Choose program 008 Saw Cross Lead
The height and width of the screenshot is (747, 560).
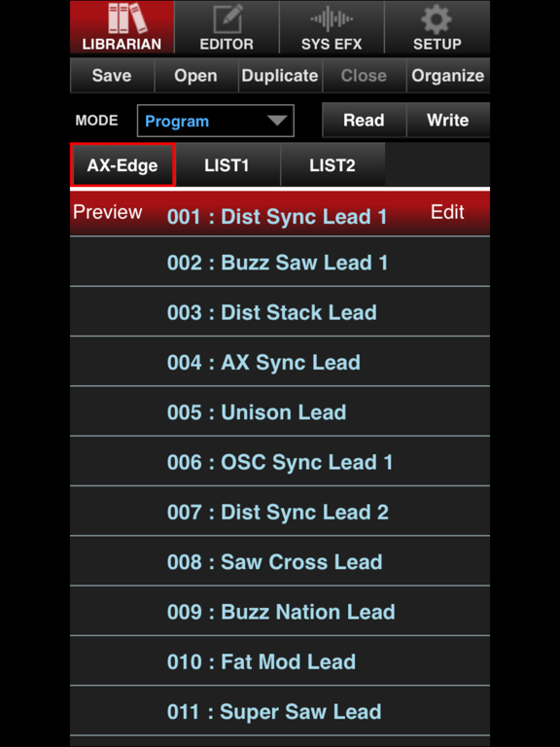pyautogui.click(x=280, y=561)
